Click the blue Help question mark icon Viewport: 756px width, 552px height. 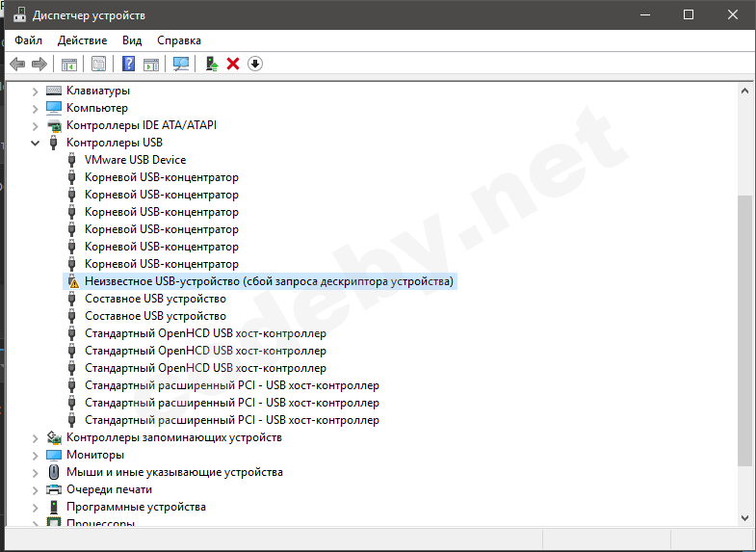point(128,64)
